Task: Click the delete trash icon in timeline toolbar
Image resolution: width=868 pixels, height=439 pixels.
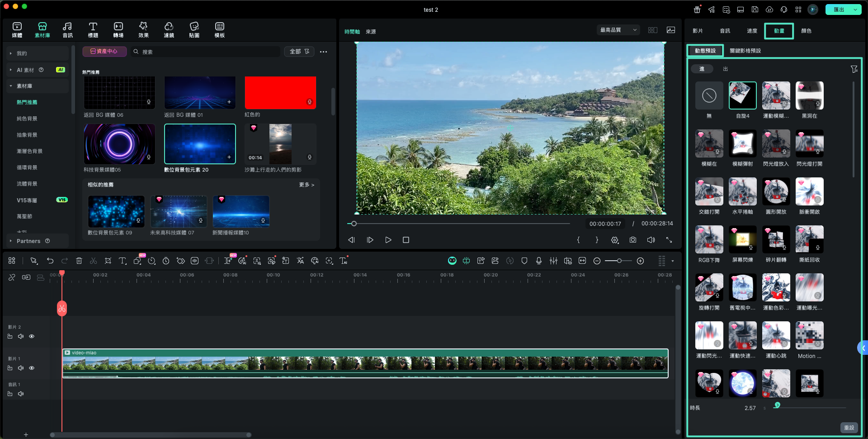Action: pos(79,261)
